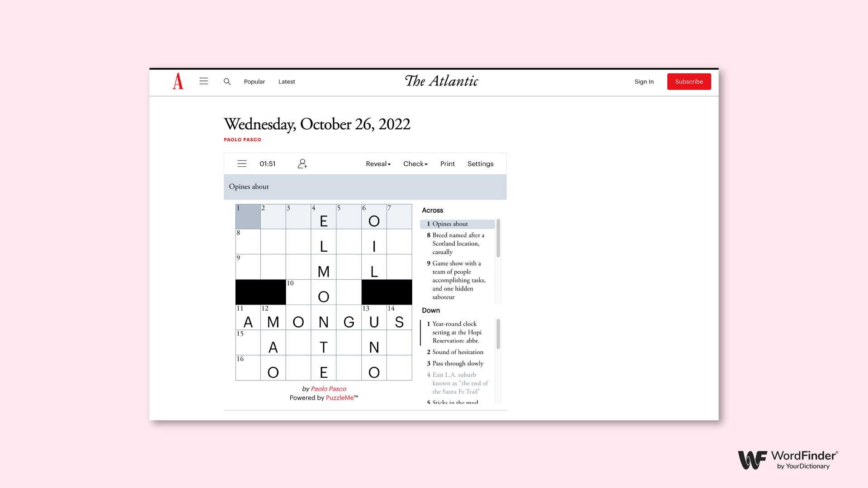Click the timer display 01:51

coord(268,163)
